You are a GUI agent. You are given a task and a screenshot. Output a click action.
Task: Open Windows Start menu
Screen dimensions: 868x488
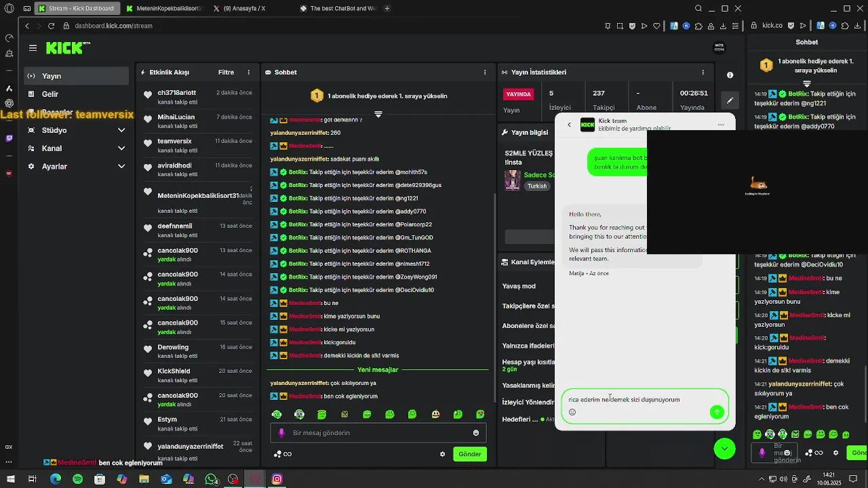tap(10, 479)
